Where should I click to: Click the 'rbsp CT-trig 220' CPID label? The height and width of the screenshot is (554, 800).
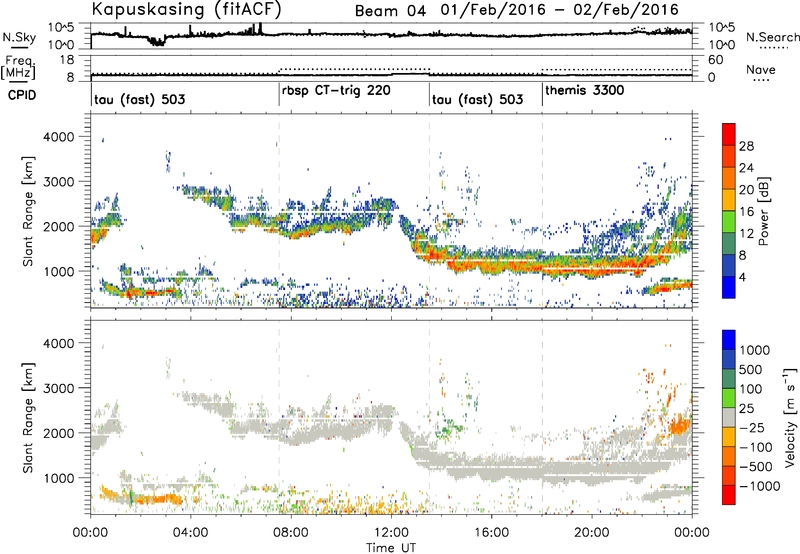[336, 91]
